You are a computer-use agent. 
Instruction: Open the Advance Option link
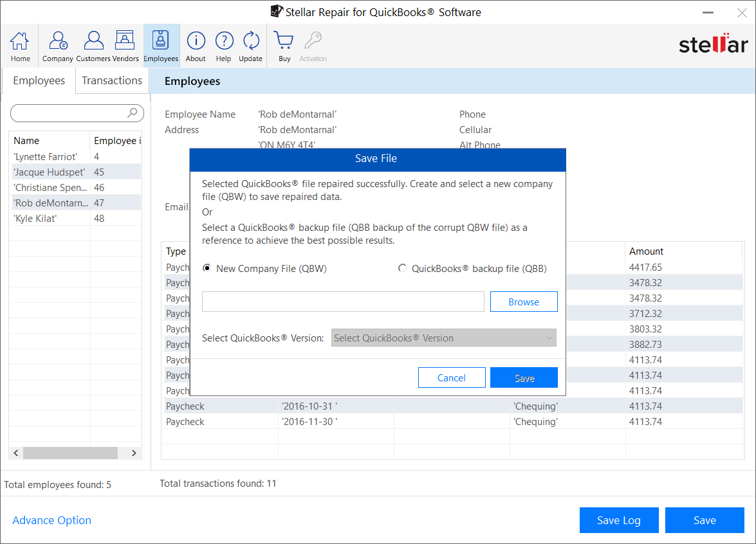click(52, 520)
